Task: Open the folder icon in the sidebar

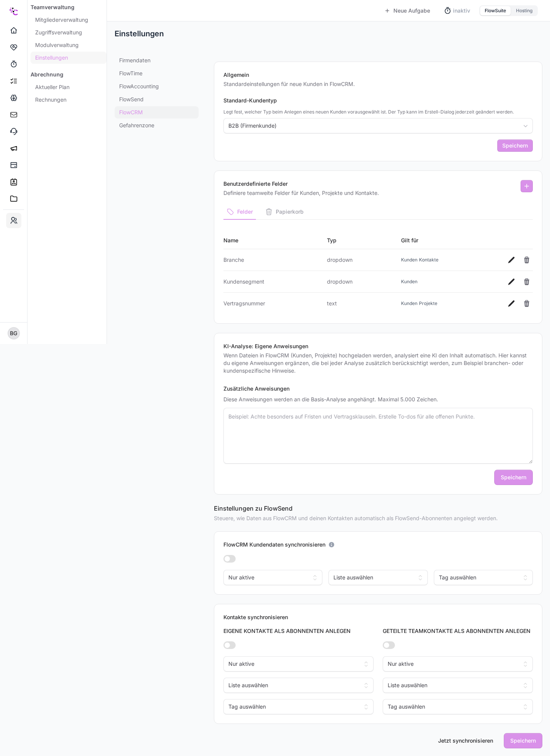Action: pos(14,198)
